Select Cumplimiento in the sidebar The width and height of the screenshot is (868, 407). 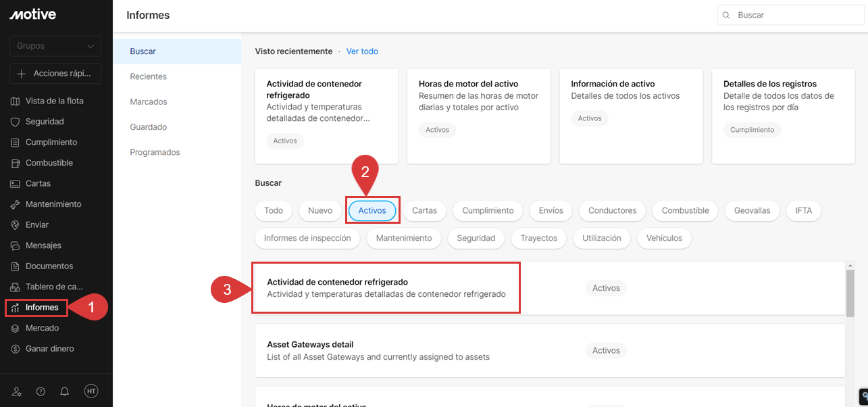click(x=51, y=143)
